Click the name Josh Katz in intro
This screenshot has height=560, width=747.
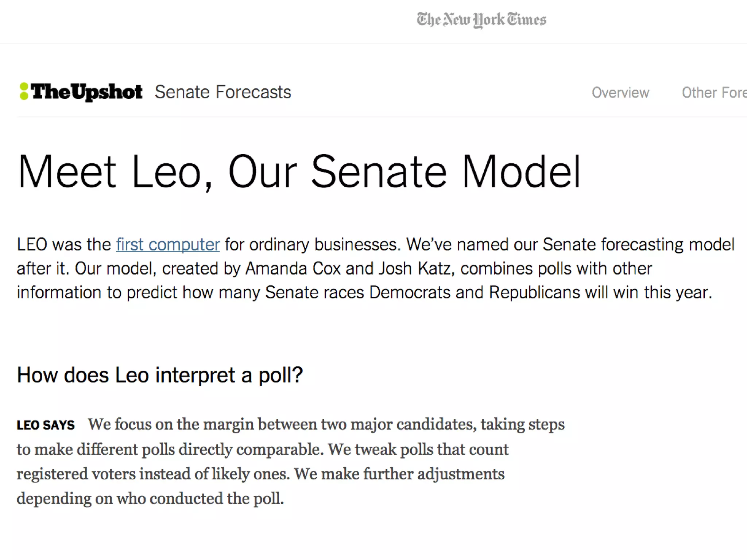click(416, 269)
